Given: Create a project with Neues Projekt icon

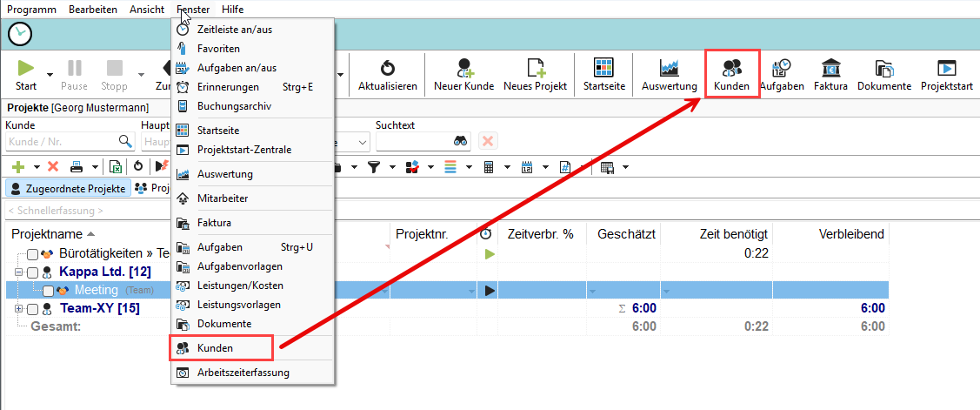Looking at the screenshot, I should coord(535,74).
